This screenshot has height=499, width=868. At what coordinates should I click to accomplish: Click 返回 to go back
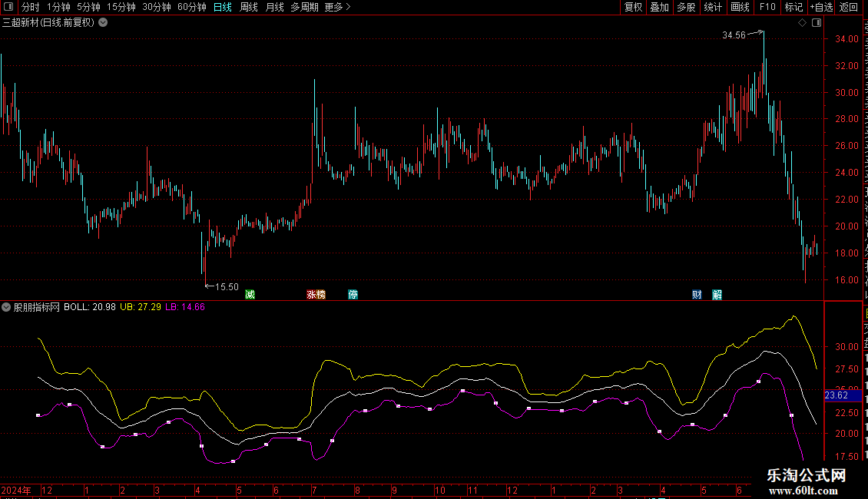pyautogui.click(x=849, y=7)
